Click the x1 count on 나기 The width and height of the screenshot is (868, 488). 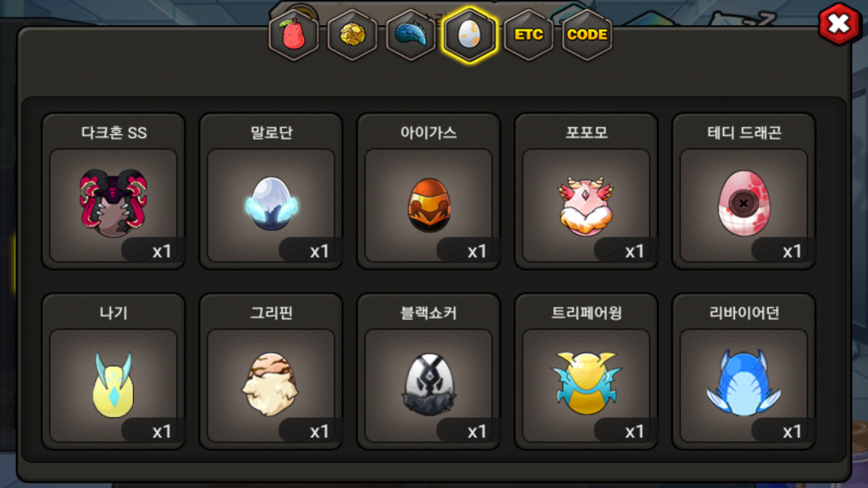tap(161, 432)
